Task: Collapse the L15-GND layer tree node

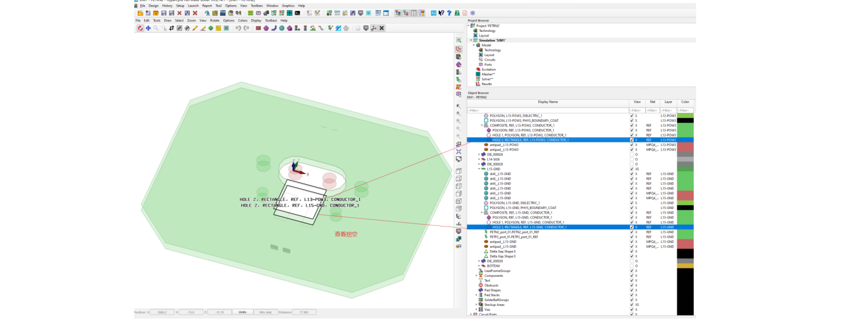Action: pos(476,169)
